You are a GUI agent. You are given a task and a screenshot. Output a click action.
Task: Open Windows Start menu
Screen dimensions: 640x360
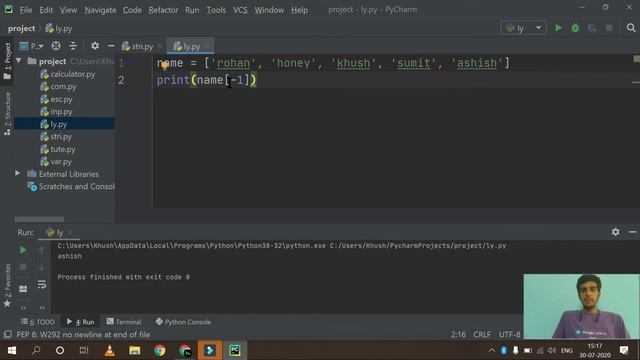12,350
